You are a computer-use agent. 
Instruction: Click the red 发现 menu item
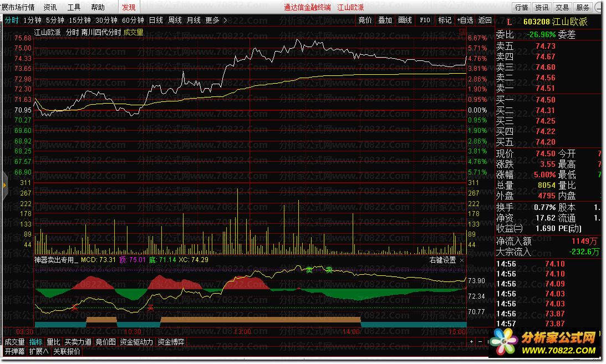[x=129, y=7]
